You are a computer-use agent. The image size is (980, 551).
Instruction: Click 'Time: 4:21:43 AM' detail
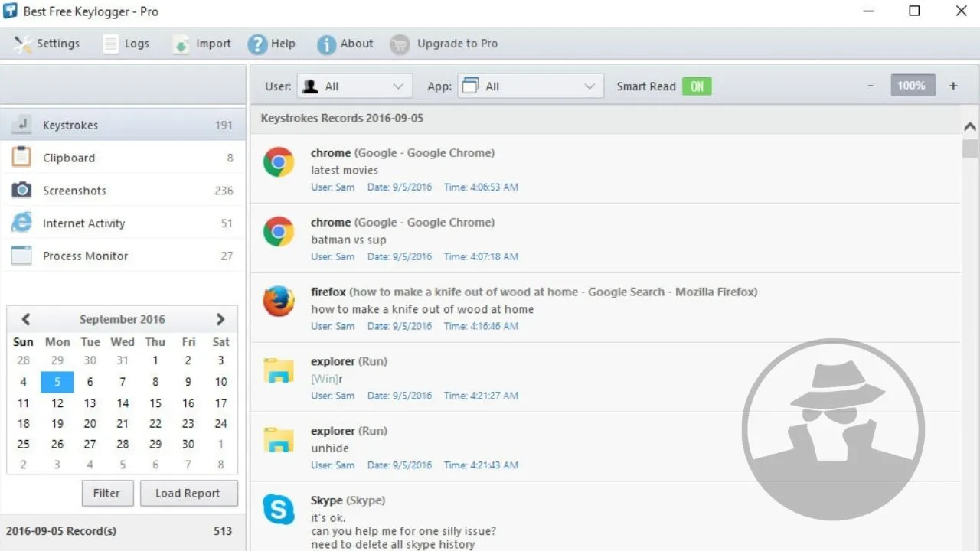481,465
